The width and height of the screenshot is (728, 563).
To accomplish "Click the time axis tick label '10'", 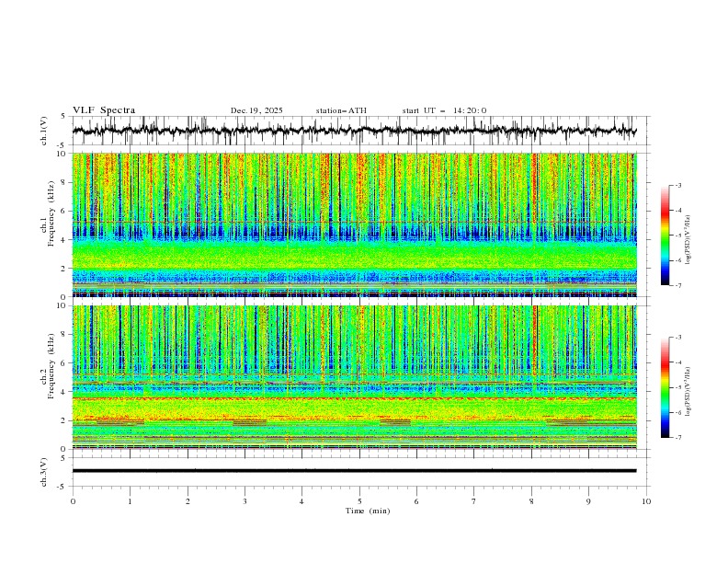I will point(646,501).
